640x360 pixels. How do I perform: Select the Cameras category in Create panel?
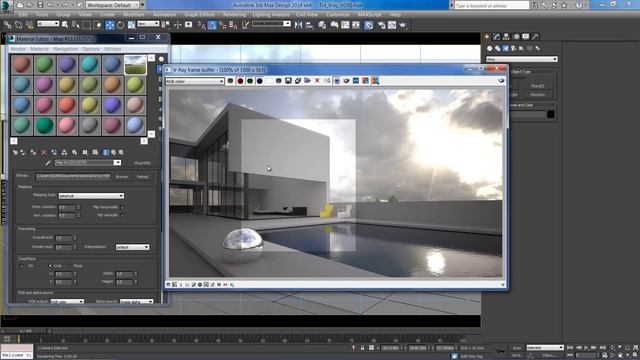[513, 48]
